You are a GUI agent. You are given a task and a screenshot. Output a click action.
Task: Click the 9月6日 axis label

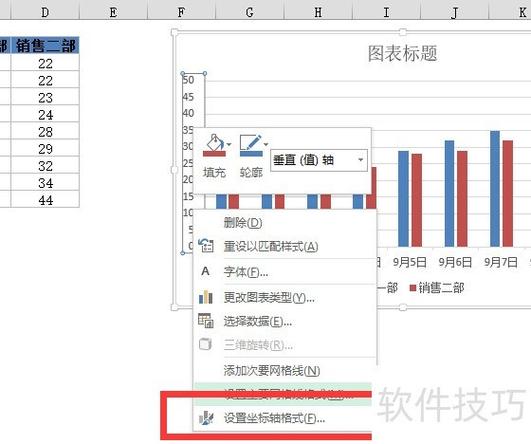pyautogui.click(x=455, y=262)
